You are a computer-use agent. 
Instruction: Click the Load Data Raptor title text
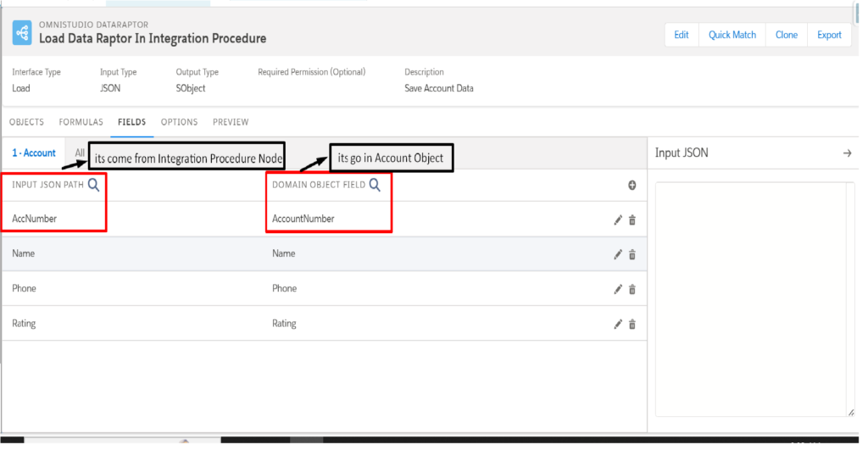click(x=153, y=38)
